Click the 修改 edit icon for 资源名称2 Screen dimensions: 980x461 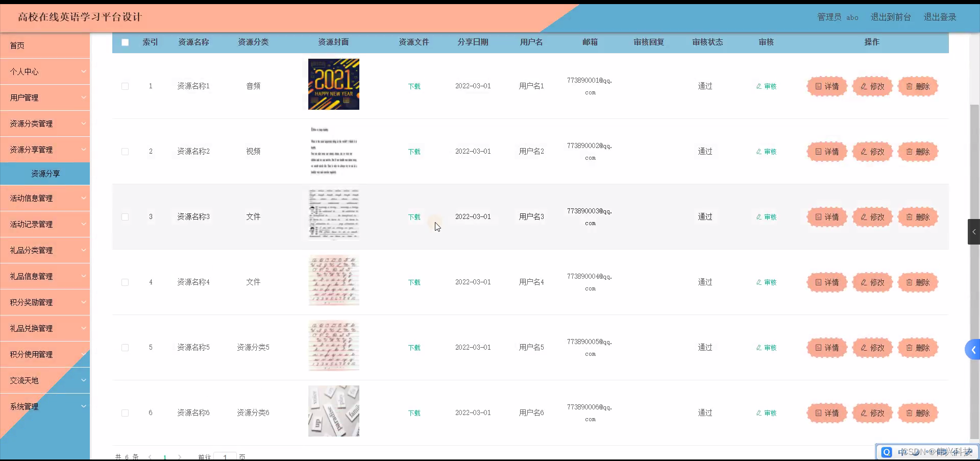click(872, 151)
